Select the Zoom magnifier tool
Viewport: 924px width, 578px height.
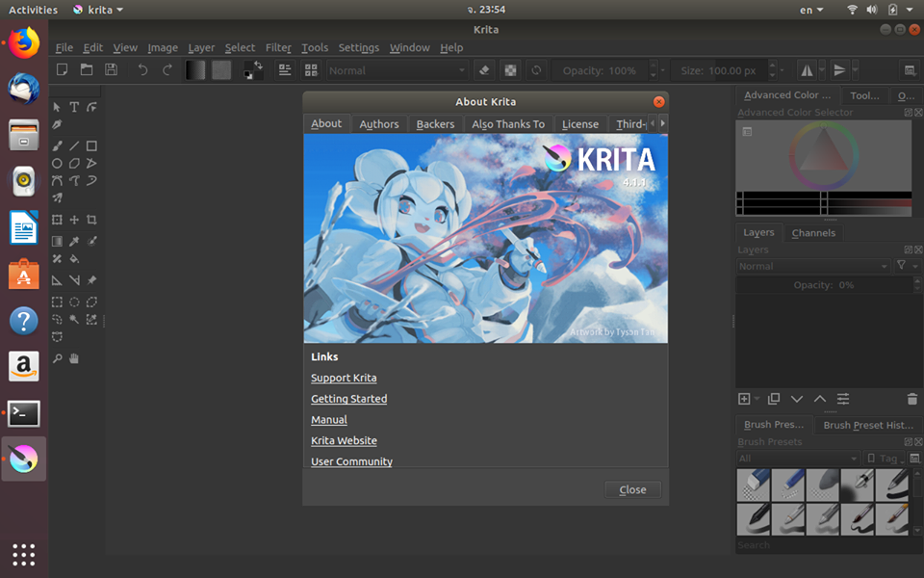click(57, 358)
